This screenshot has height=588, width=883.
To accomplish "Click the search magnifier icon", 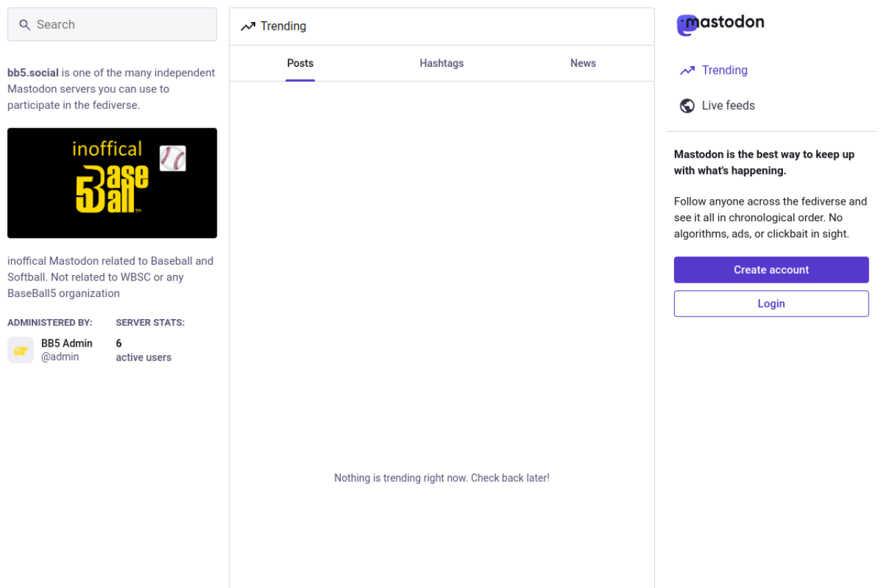I will pos(25,25).
